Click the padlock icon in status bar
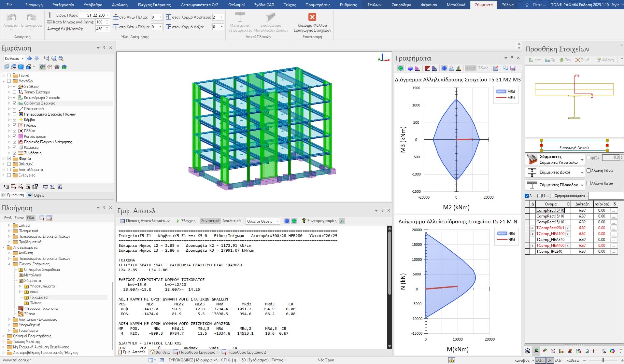This screenshot has width=624, height=364. click(x=451, y=360)
